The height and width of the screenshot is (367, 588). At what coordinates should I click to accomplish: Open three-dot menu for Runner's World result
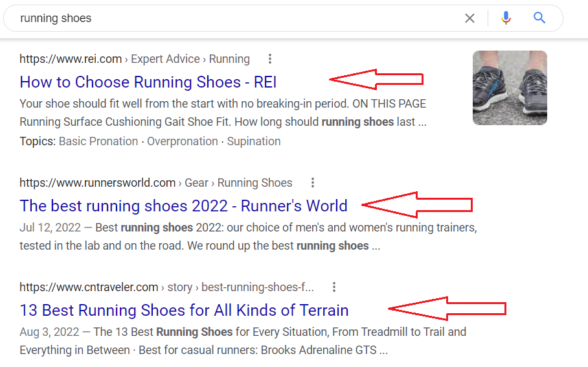(x=312, y=183)
